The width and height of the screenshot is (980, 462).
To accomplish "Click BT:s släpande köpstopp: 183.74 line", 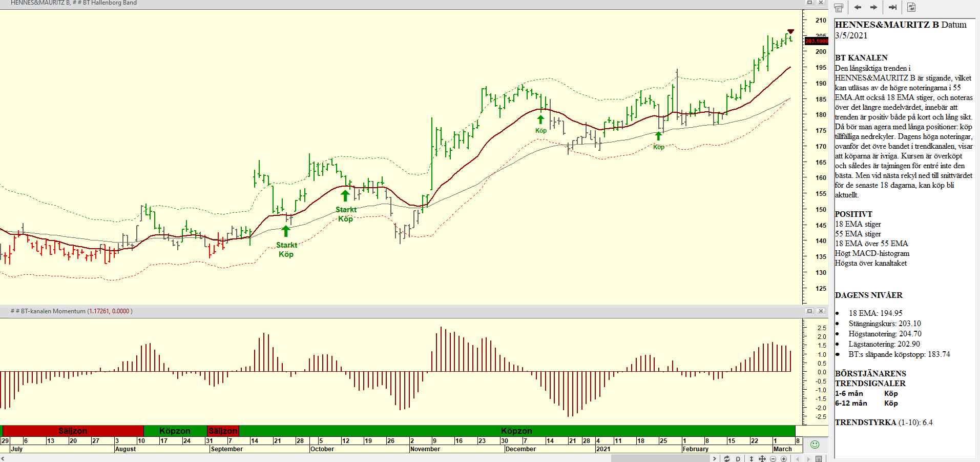I will [x=899, y=354].
